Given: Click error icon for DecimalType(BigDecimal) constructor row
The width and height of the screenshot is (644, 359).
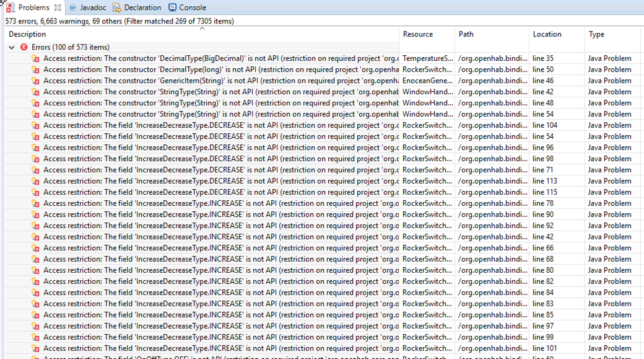Looking at the screenshot, I should 36,58.
